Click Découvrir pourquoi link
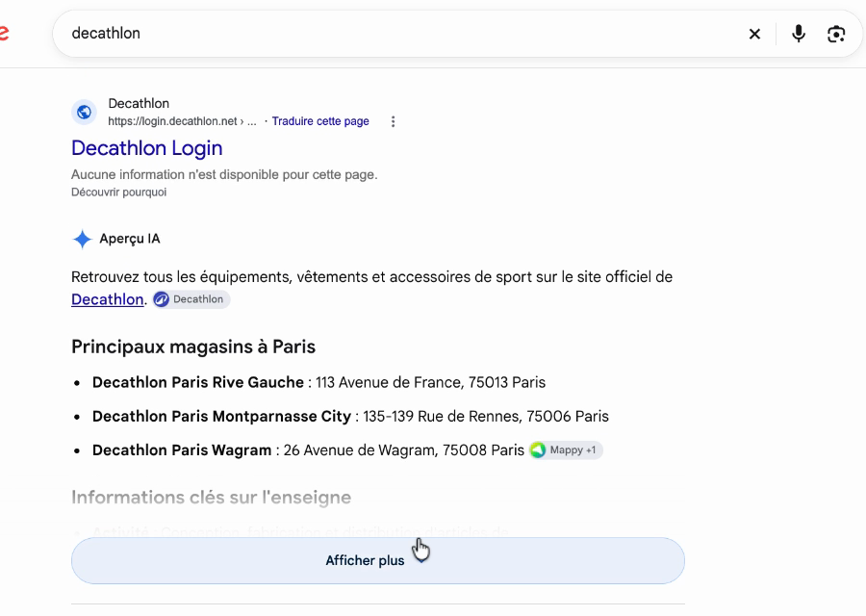This screenshot has height=616, width=866. pyautogui.click(x=118, y=192)
